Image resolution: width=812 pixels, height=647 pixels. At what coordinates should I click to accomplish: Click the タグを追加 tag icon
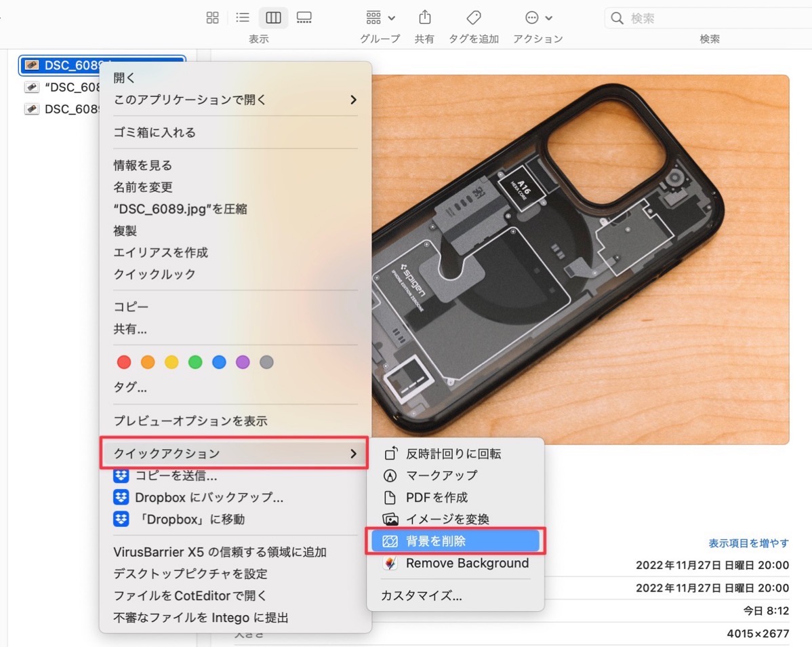[473, 18]
